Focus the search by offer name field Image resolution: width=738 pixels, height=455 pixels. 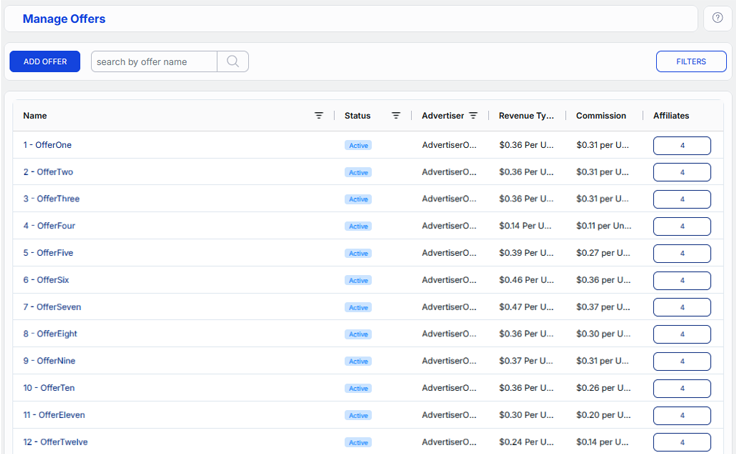[x=154, y=62]
